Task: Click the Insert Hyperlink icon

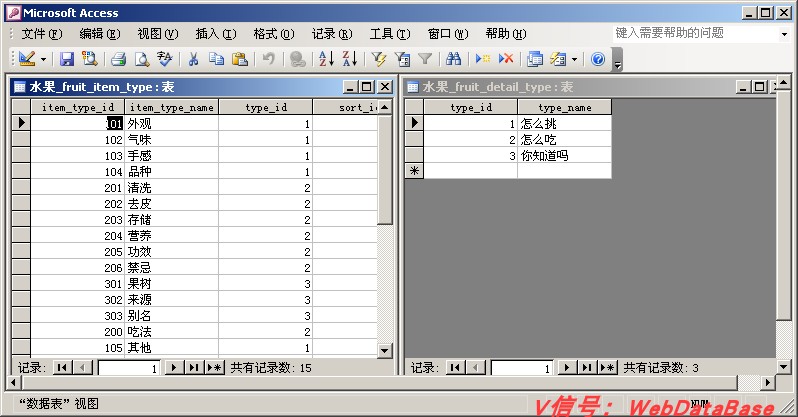Action: 297,59
